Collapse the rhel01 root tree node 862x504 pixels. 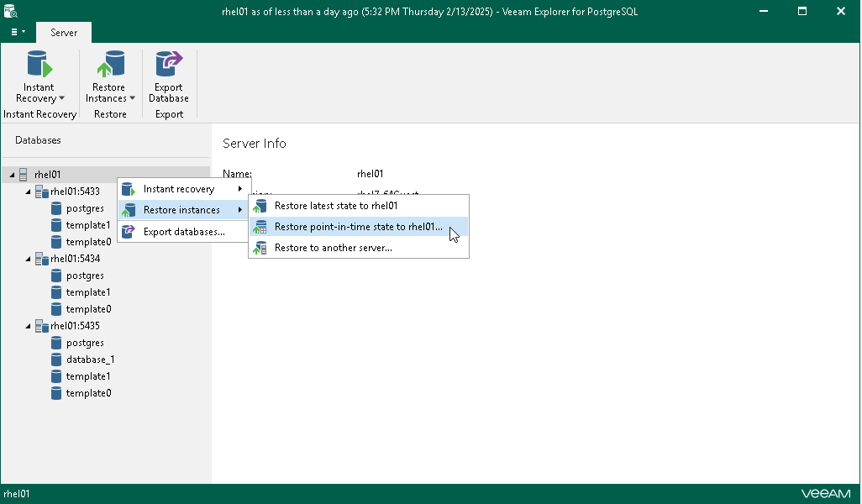(12, 174)
